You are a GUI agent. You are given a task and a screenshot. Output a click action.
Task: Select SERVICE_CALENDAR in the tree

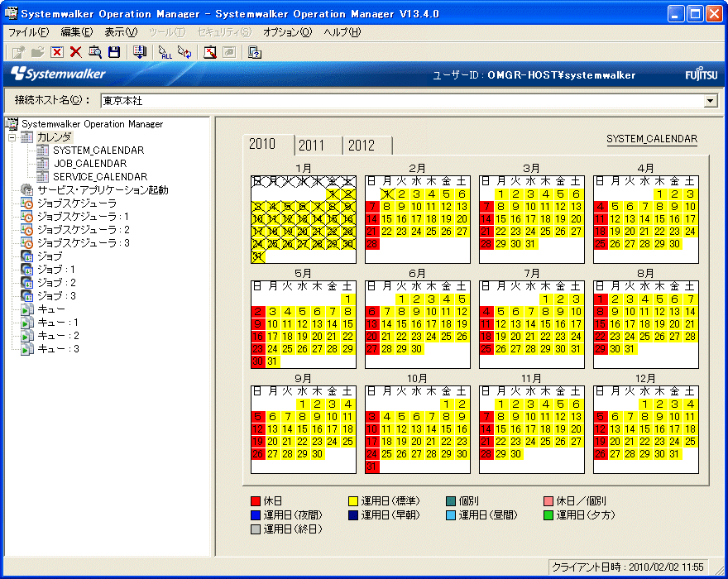pyautogui.click(x=100, y=177)
